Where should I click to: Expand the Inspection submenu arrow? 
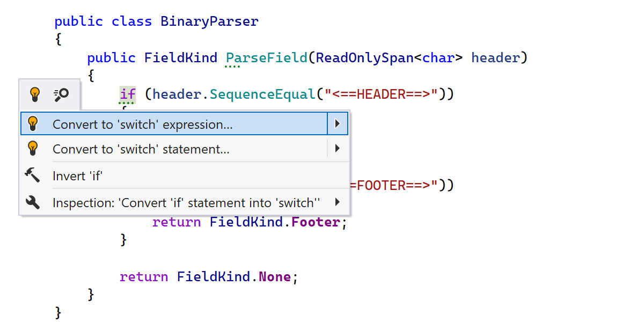click(x=337, y=202)
